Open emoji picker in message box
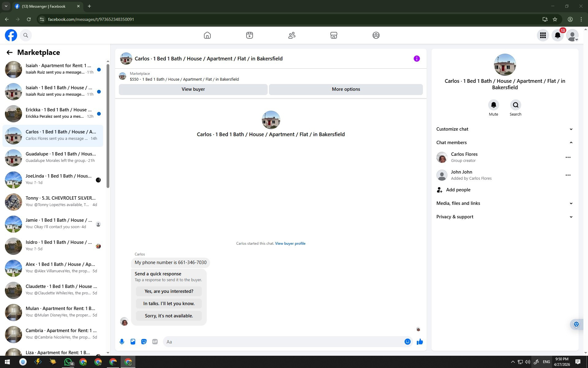The height and width of the screenshot is (368, 588). pyautogui.click(x=407, y=342)
